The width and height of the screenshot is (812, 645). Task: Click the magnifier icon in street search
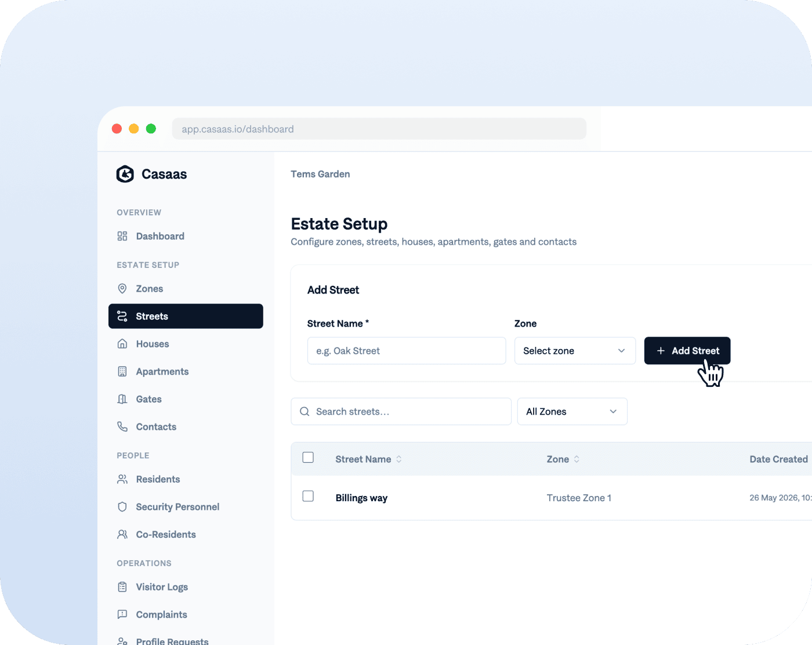[x=304, y=412]
